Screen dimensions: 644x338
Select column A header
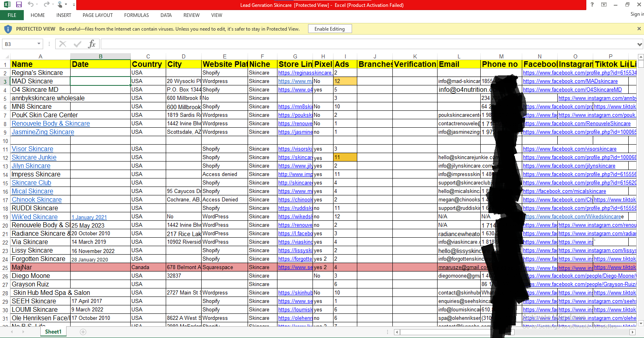tap(40, 56)
